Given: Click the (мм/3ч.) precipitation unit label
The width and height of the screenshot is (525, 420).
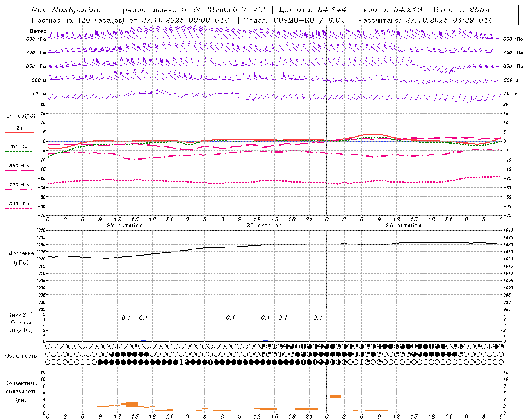Looking at the screenshot, I should (21, 315).
